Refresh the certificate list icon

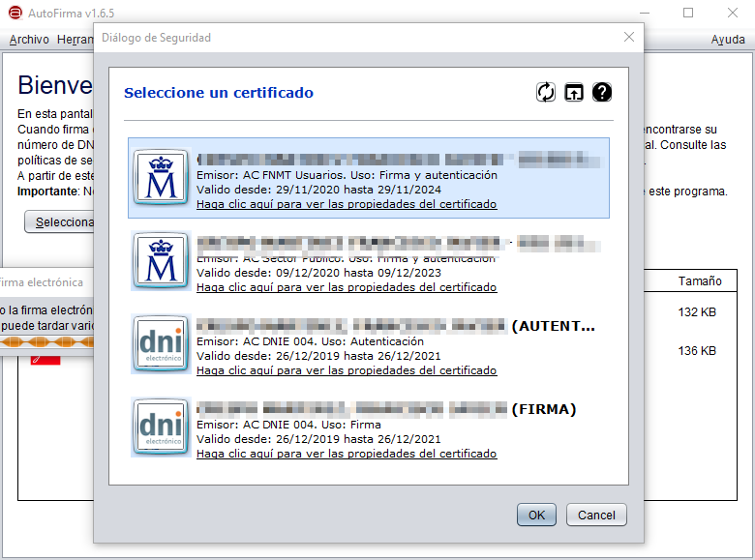546,92
